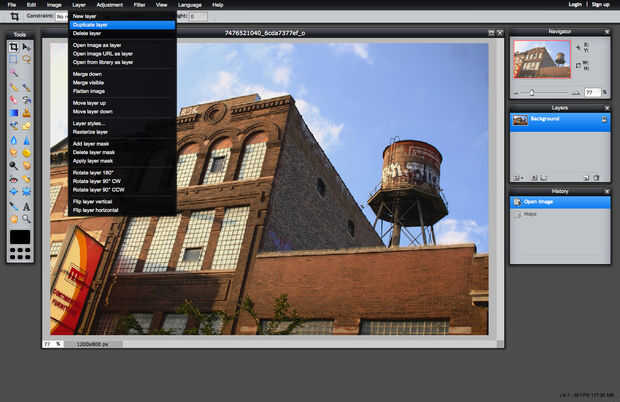Select the Drawing shape tool

point(26,126)
